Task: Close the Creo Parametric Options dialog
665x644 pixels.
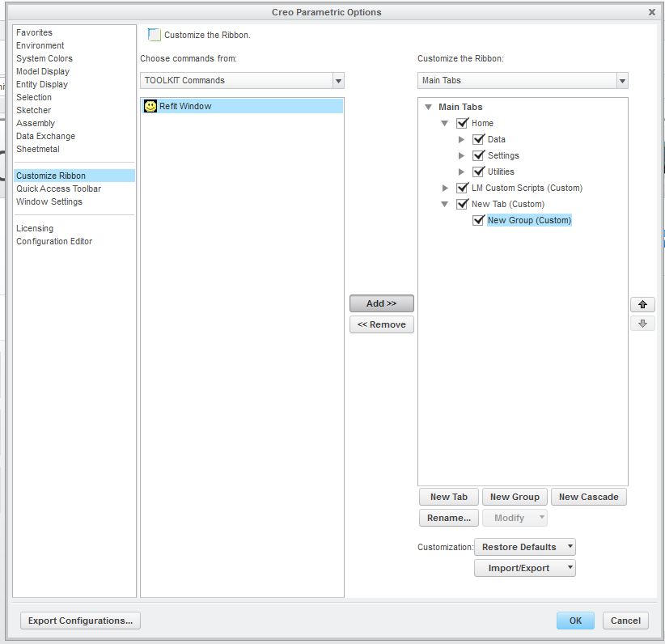Action: 652,12
